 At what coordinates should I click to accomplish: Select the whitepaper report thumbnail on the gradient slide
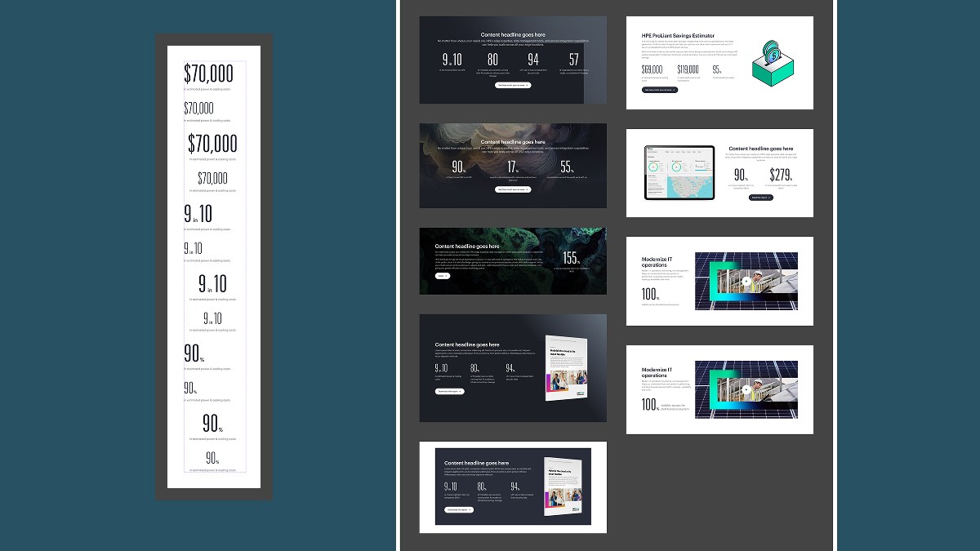point(566,367)
